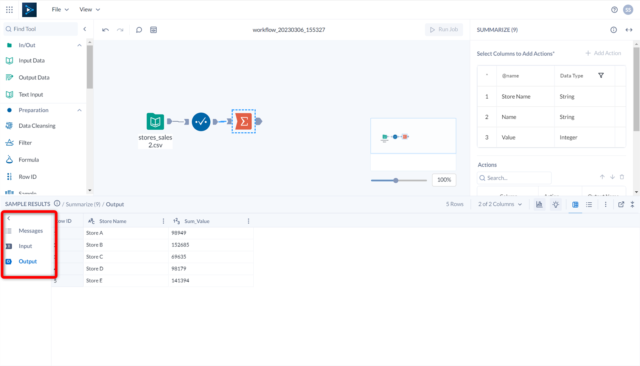Collapse the In/Out tool category
The image size is (640, 366).
79,45
